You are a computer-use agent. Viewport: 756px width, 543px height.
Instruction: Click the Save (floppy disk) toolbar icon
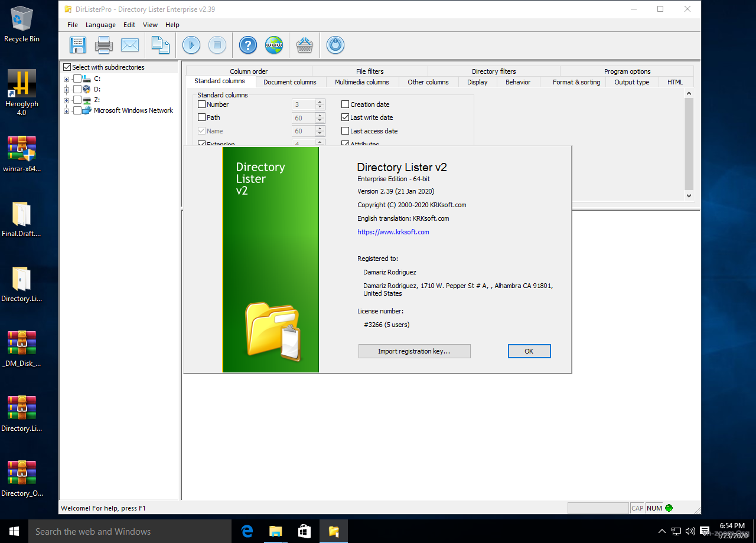click(x=78, y=45)
